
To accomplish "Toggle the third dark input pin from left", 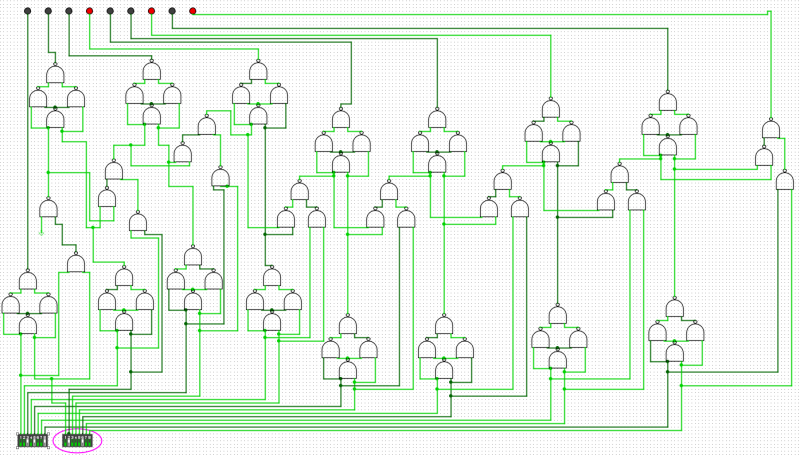I will 68,11.
